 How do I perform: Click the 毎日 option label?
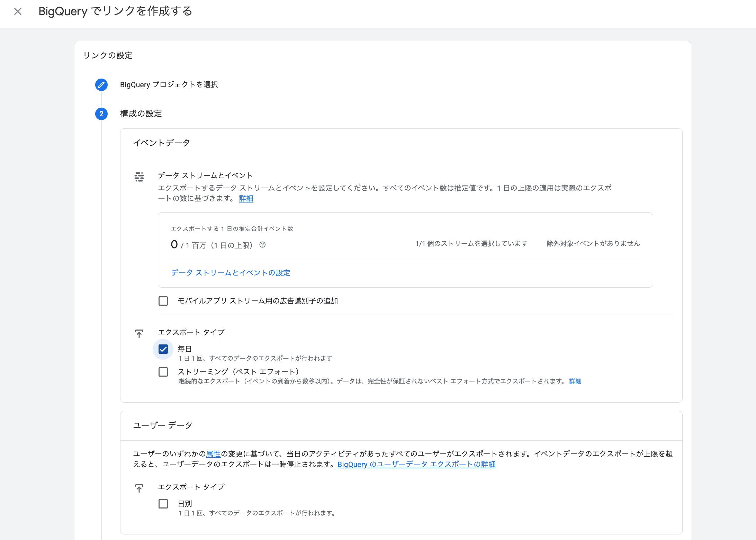click(x=185, y=349)
